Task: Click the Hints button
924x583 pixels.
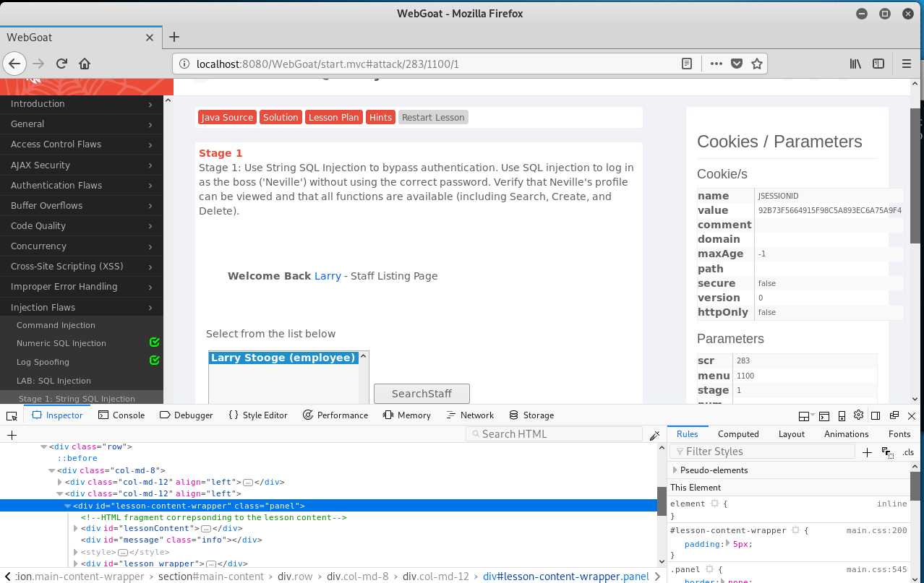Action: (x=380, y=118)
